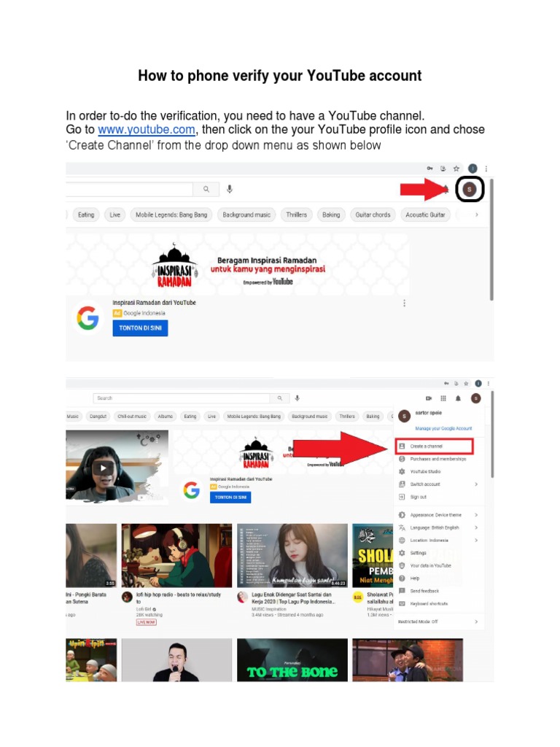Select the 'Dangdut' chip
The image size is (560, 747).
pos(98,417)
